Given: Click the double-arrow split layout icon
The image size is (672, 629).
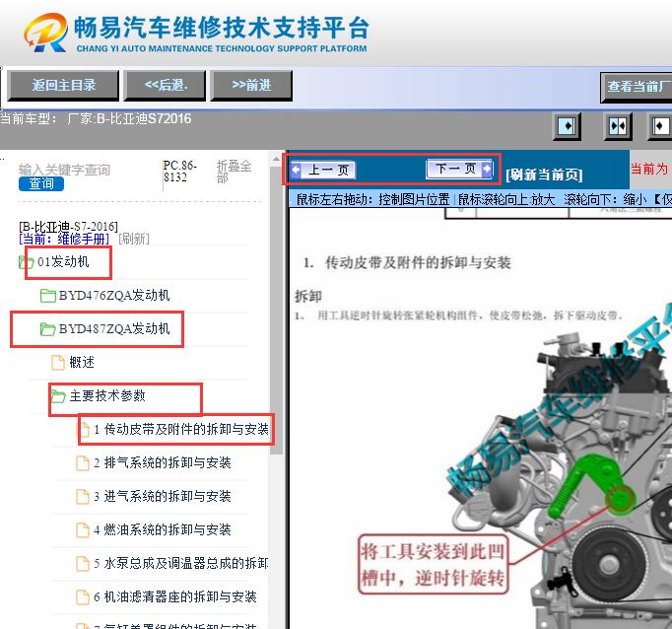Looking at the screenshot, I should (618, 126).
